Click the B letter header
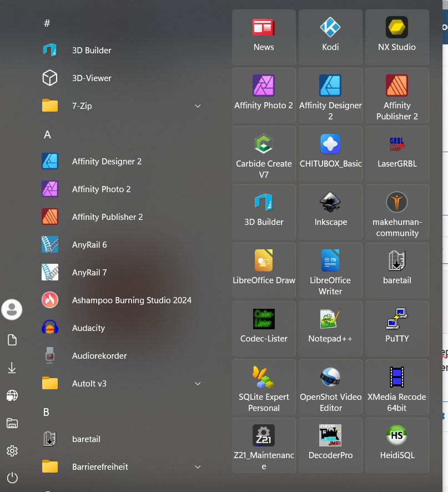The height and width of the screenshot is (492, 448). click(47, 412)
